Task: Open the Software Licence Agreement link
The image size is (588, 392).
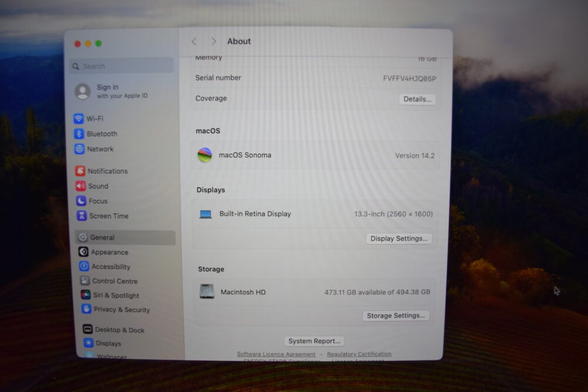Action: [276, 354]
